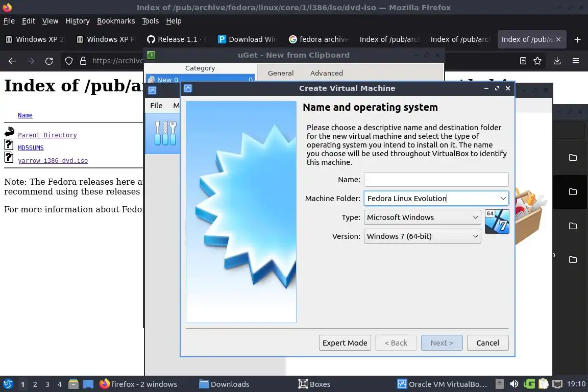Toggle Firefox reader view icon
588x392 pixels.
(523, 61)
